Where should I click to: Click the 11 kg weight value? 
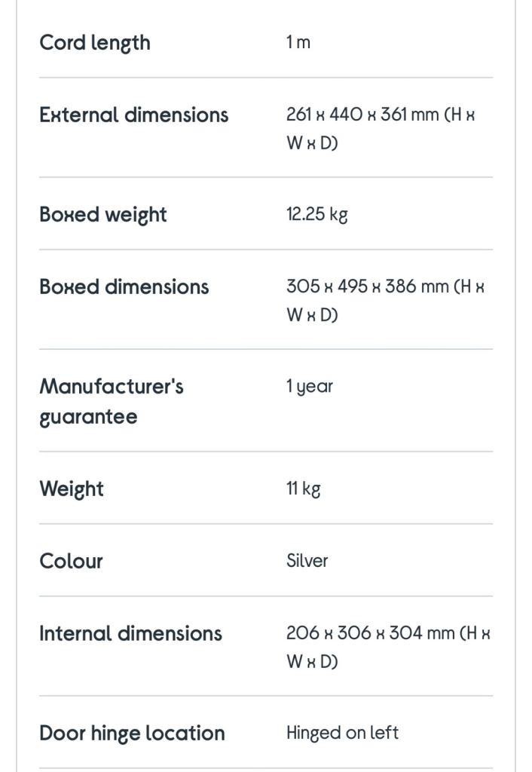coord(303,489)
